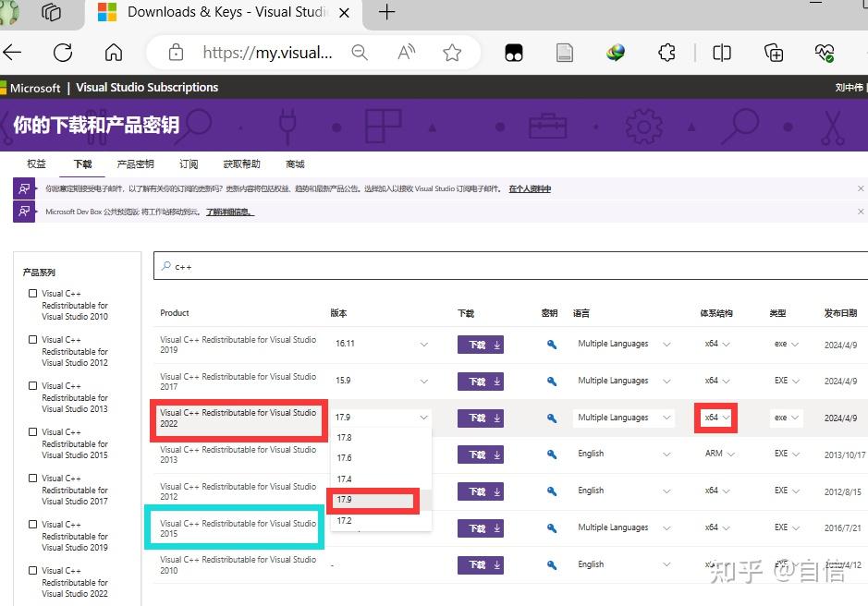Open the split screen icon in browser toolbar
Viewport: 868px width, 606px height.
point(722,53)
